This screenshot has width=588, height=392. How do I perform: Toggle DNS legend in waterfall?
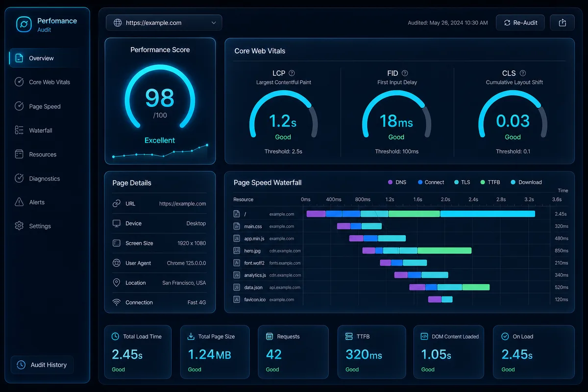397,182
